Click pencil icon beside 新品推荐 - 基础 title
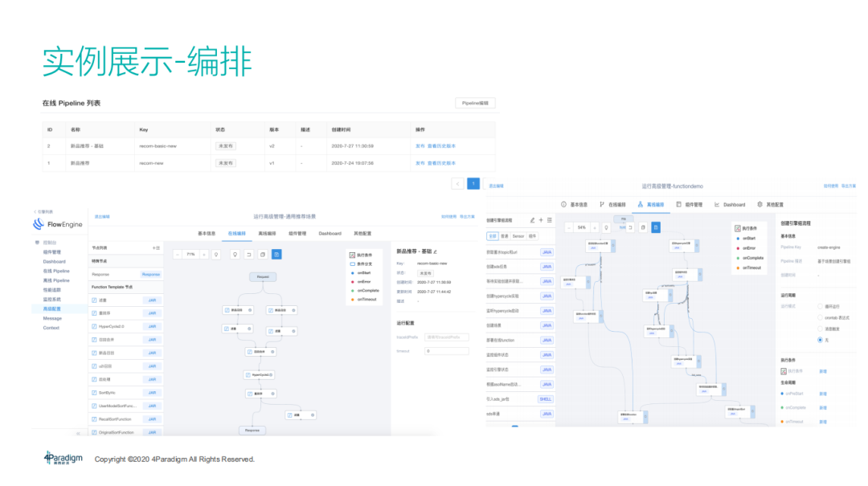868x486 pixels. click(x=436, y=252)
